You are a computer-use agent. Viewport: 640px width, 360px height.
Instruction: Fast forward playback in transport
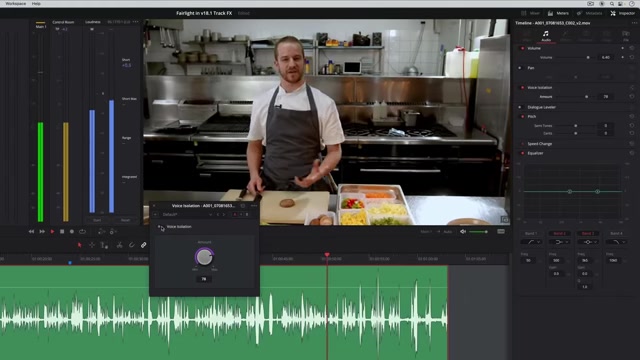(x=42, y=231)
